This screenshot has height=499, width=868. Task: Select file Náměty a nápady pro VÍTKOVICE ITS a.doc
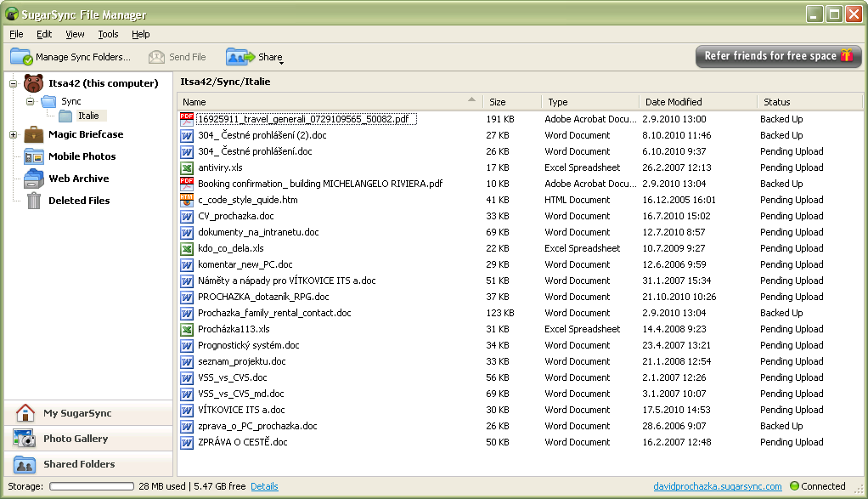[x=287, y=281]
